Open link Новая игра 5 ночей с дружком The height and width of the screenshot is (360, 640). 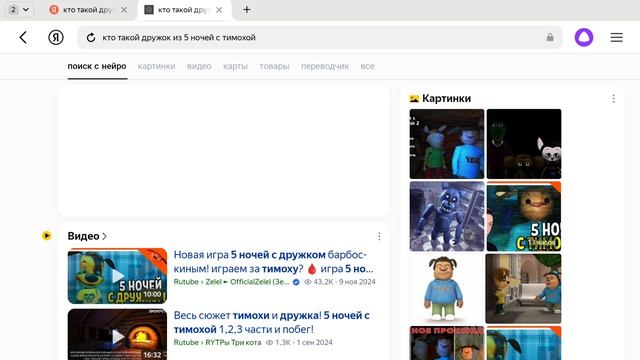(273, 262)
